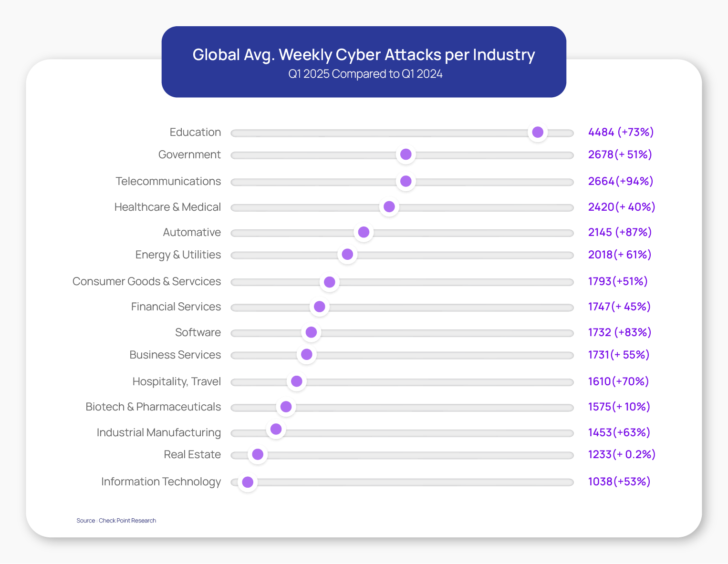Click the Education slider handle
The width and height of the screenshot is (728, 564).
[538, 133]
